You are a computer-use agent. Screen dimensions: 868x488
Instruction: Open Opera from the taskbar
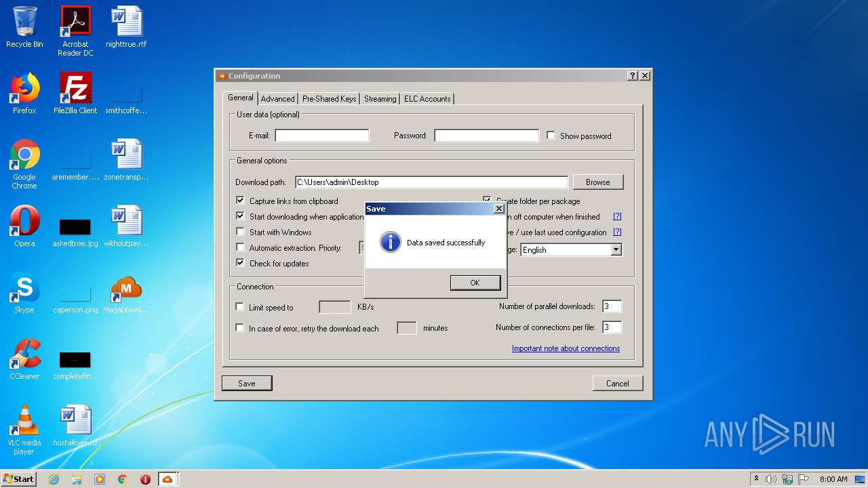[145, 479]
